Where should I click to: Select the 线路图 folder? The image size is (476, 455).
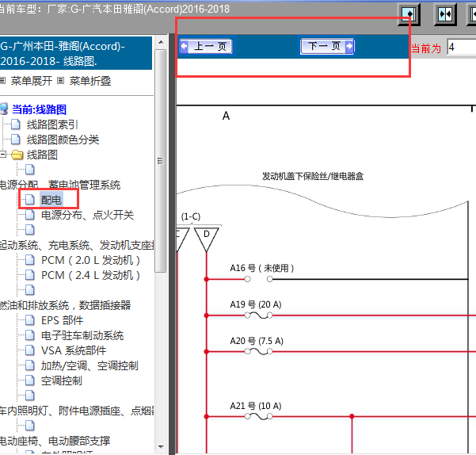click(42, 155)
